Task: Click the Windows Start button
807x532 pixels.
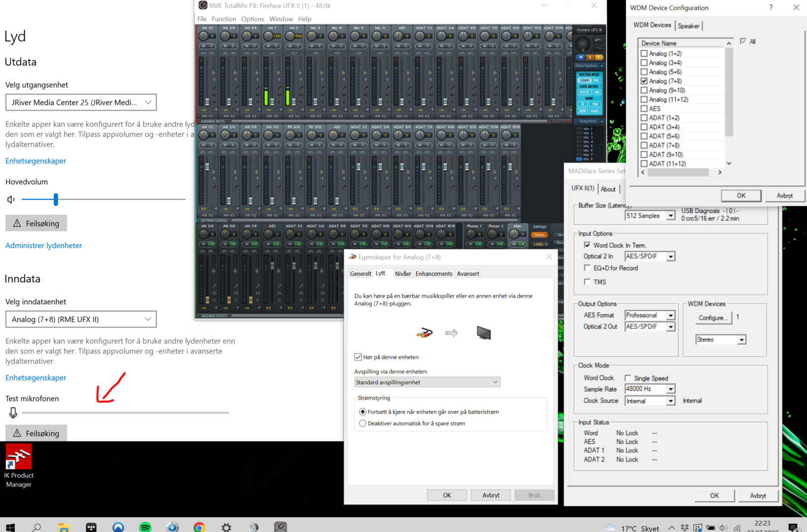Action: click(x=10, y=527)
